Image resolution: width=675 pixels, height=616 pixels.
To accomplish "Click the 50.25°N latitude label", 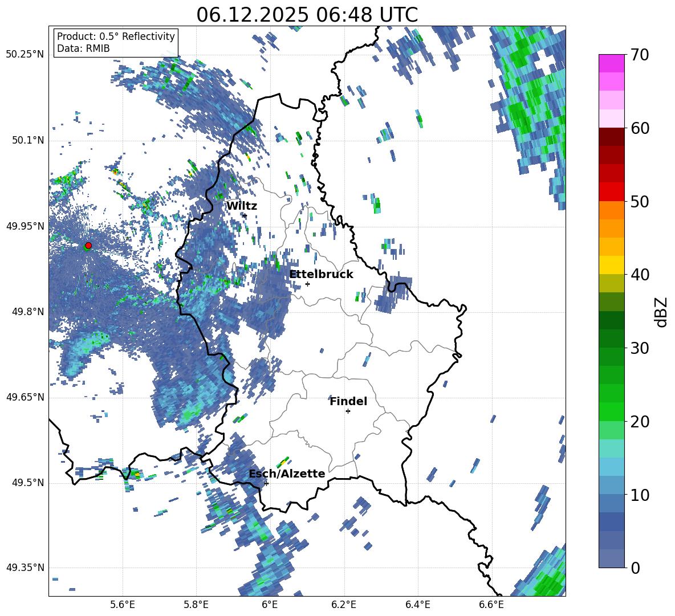I will pyautogui.click(x=25, y=55).
